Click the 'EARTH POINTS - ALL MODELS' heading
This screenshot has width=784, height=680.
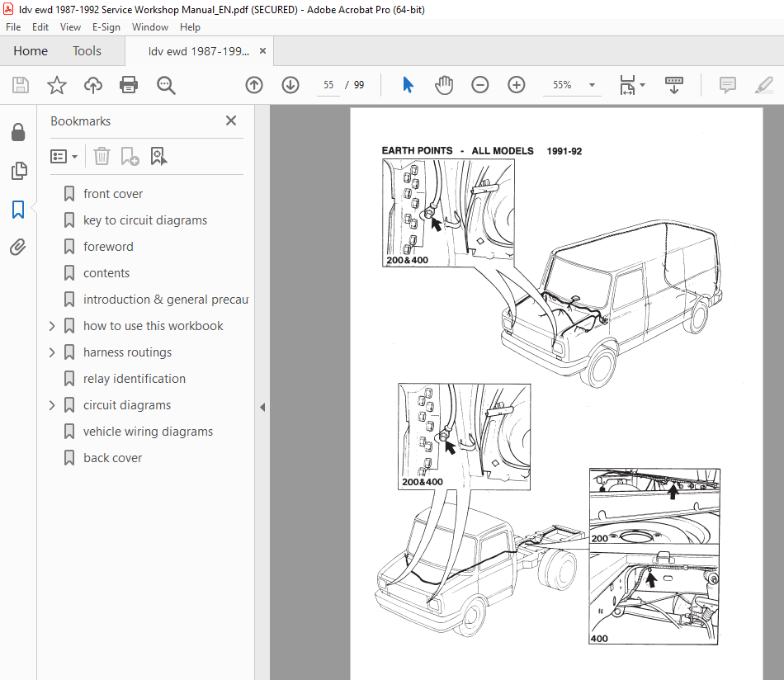click(457, 150)
